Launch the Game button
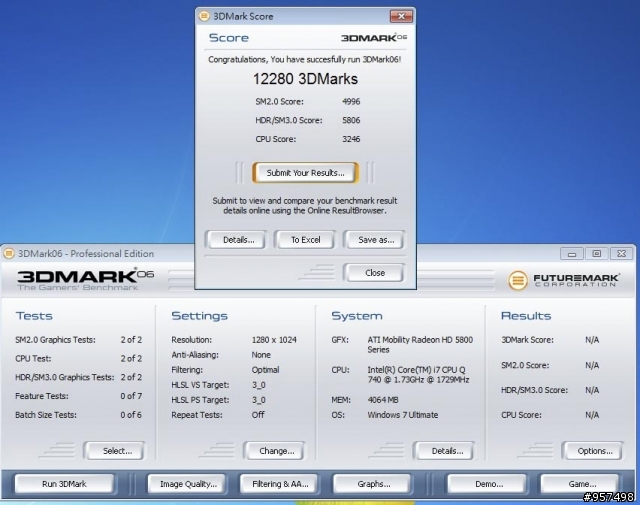Viewport: 640px width, 505px height. pos(580,484)
